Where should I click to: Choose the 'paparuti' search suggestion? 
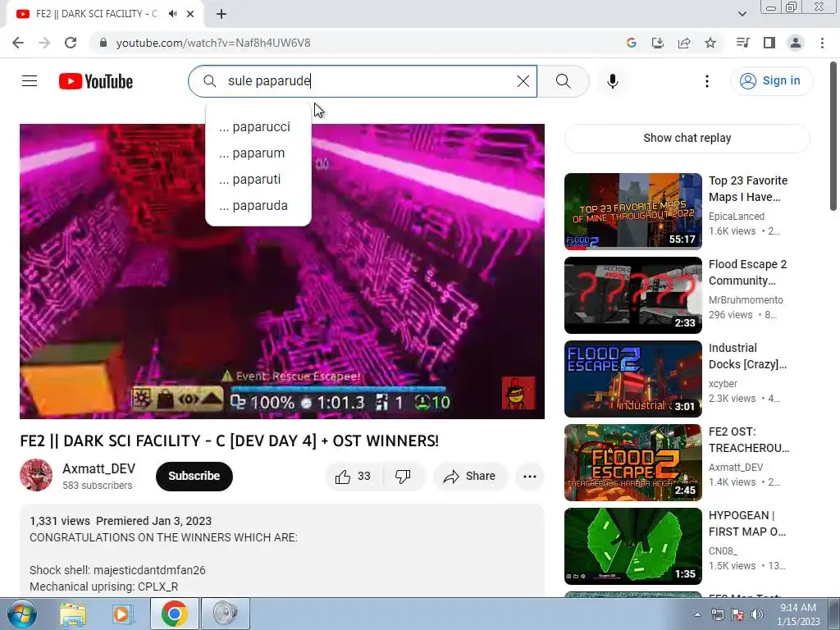[x=258, y=180]
